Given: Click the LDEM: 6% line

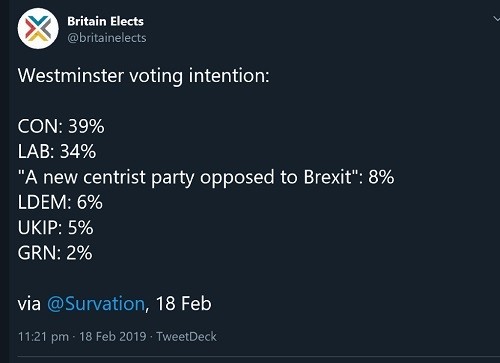Looking at the screenshot, I should pos(60,202).
